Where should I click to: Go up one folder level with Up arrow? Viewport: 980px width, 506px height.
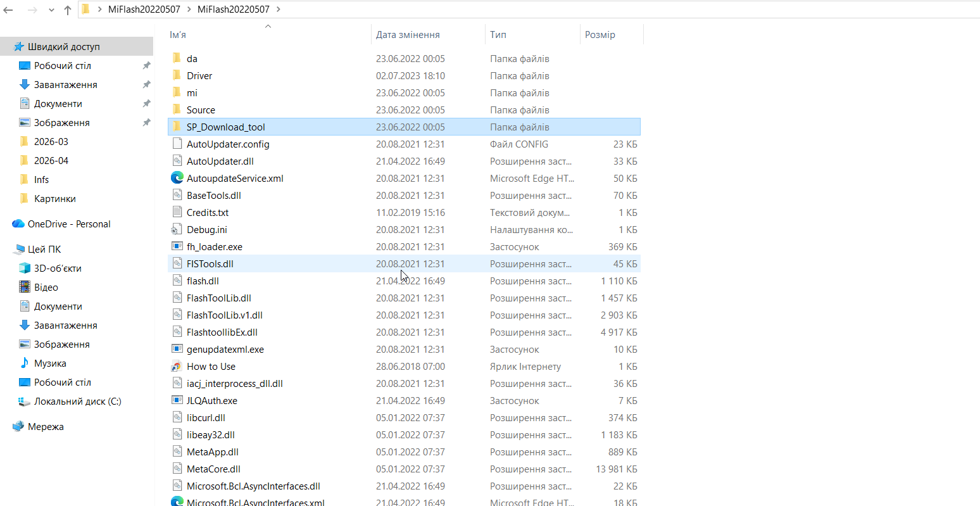pos(68,9)
